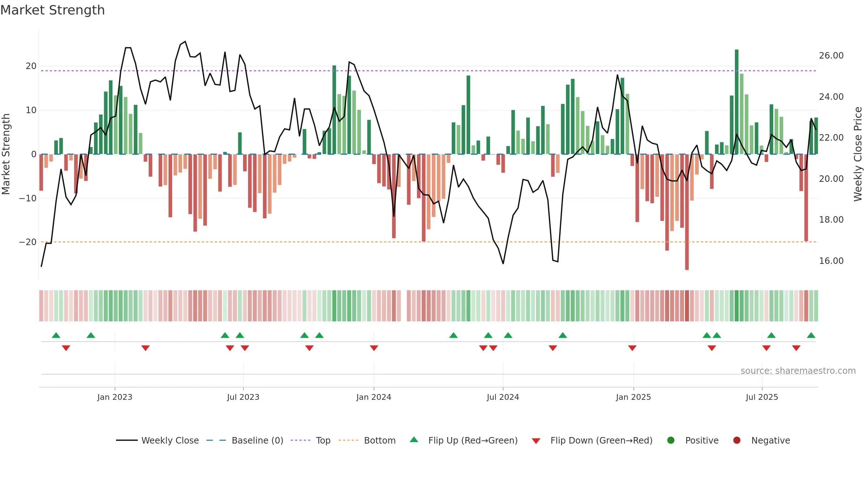
Task: Click the Market Strength chart title
Action: [x=52, y=10]
